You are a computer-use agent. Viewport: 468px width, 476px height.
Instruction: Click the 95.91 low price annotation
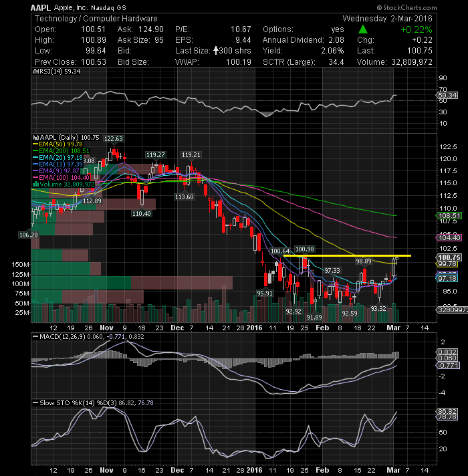pos(265,293)
